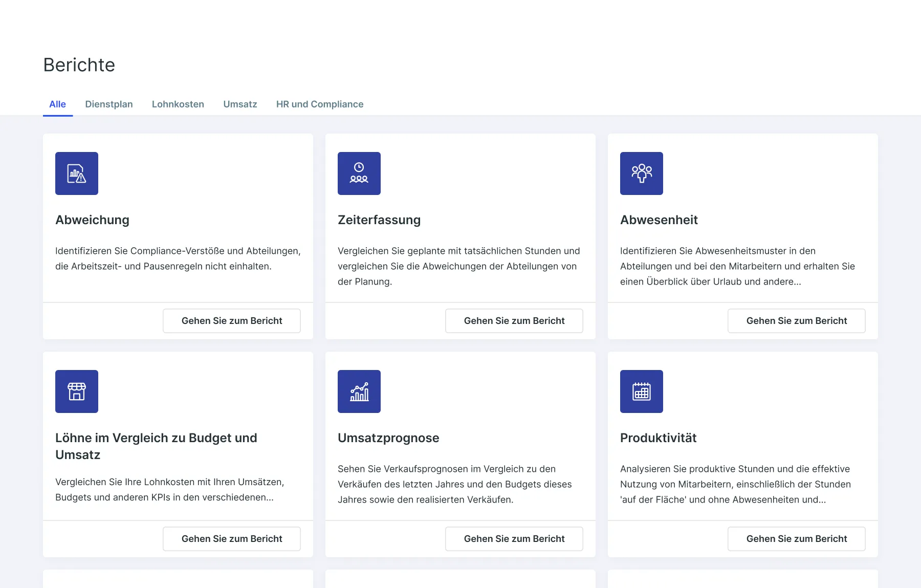Click the Produktivität calendar icon
Viewport: 921px width, 588px height.
642,391
